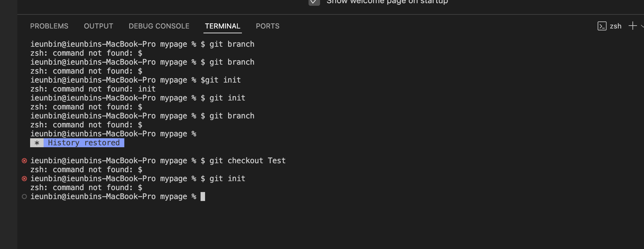This screenshot has height=249, width=644.
Task: Focus the terminal cursor at last prompt
Action: [x=203, y=197]
